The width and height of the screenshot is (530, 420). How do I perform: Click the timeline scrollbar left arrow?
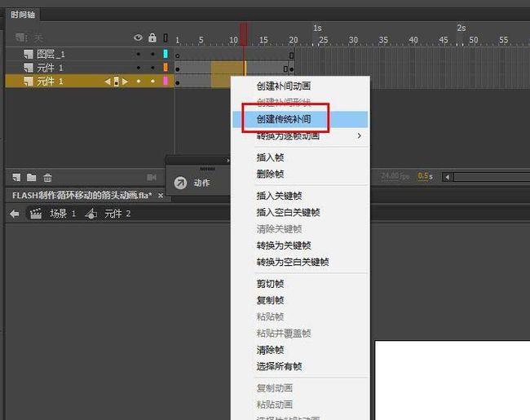[448, 177]
